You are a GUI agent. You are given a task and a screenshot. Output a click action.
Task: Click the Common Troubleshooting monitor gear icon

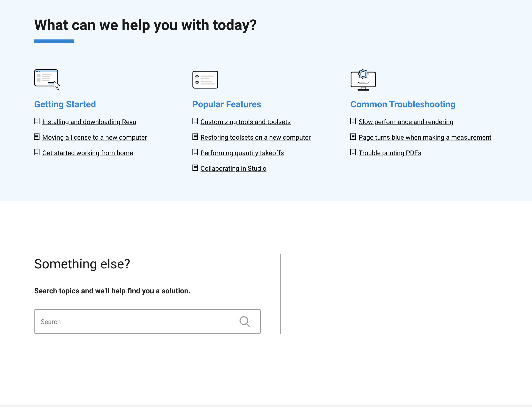coord(363,80)
